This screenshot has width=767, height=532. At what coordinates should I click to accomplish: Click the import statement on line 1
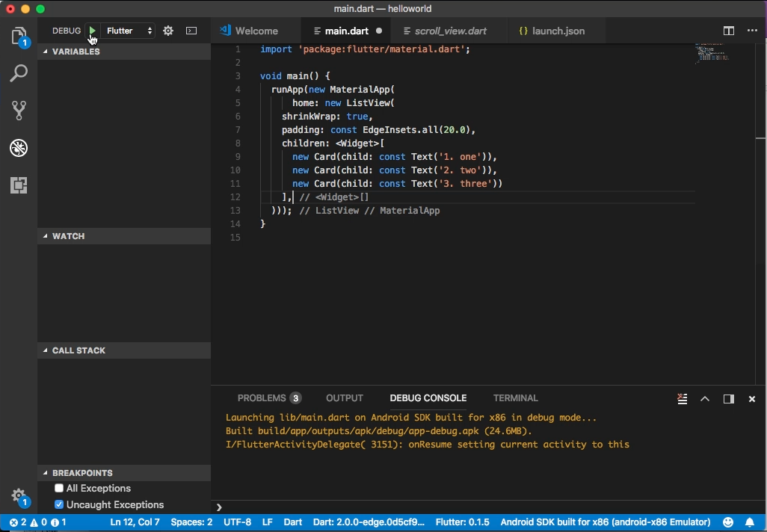(365, 49)
